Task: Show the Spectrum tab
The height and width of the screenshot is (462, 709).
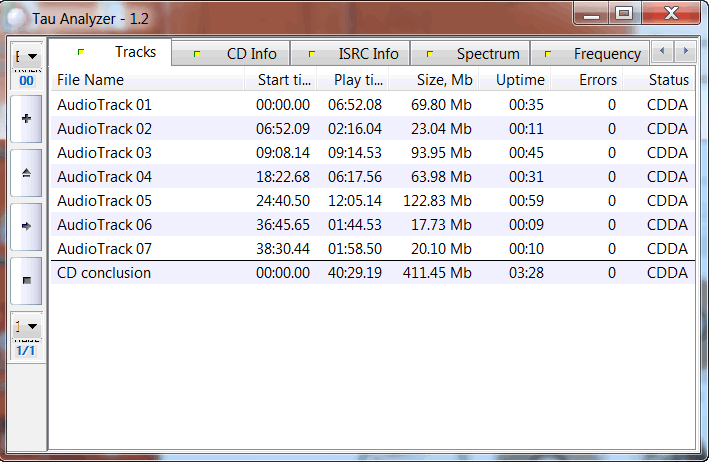Action: (x=476, y=54)
